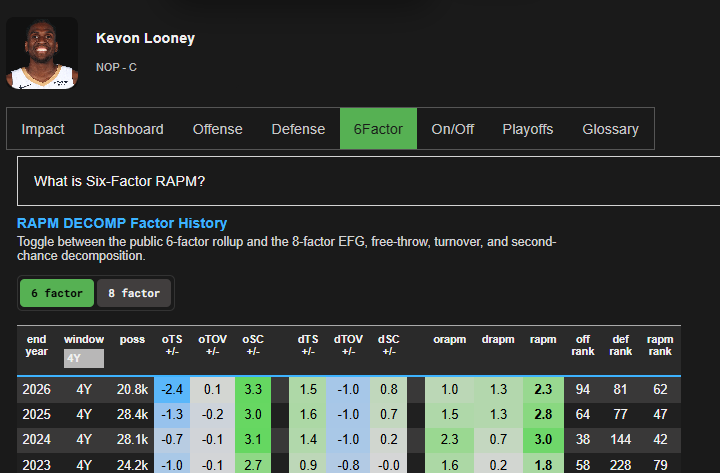720x473 pixels.
Task: Sort by oSC +/- column header
Action: [253, 345]
